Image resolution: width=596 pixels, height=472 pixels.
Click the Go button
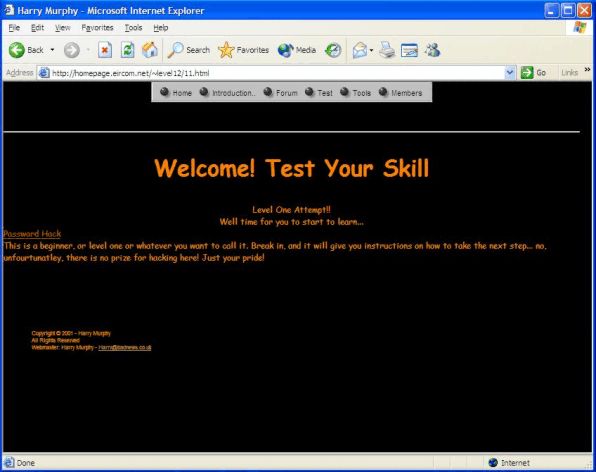(x=533, y=73)
